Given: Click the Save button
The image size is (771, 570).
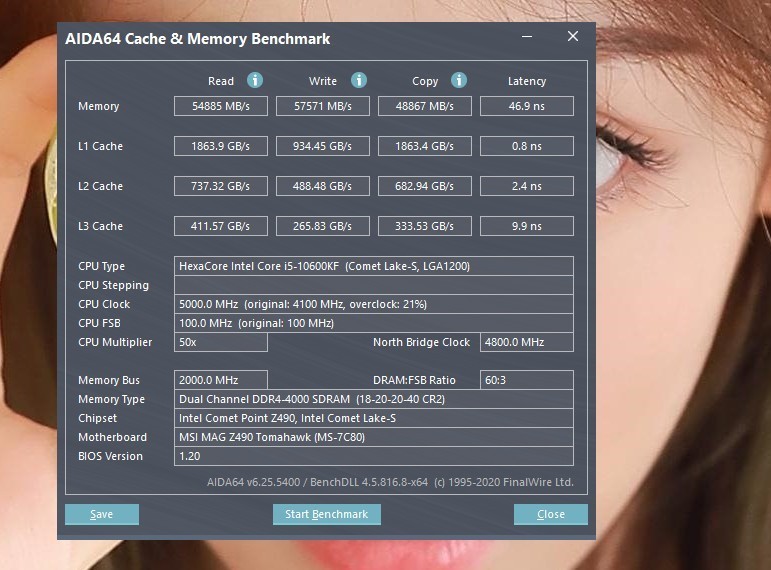Looking at the screenshot, I should [x=102, y=514].
